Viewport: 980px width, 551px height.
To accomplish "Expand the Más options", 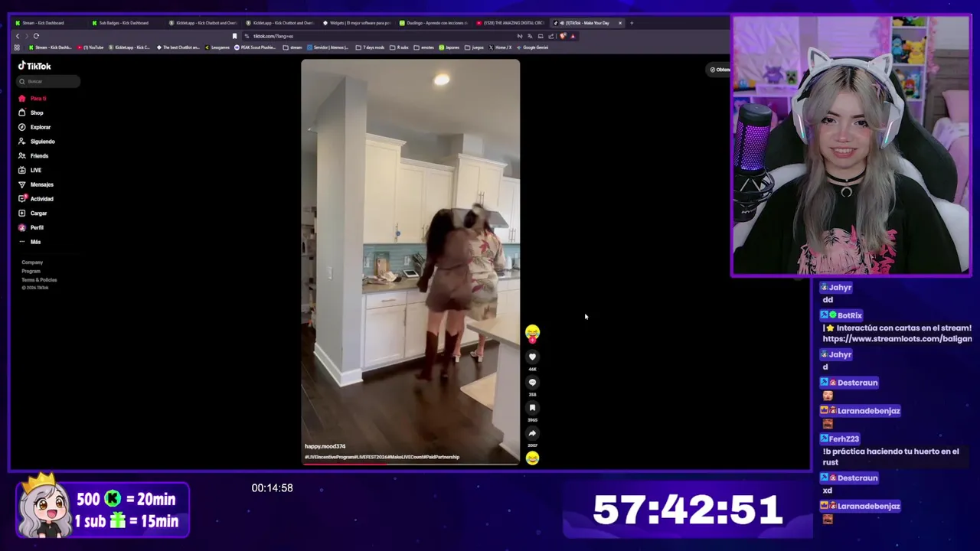I will (x=30, y=242).
